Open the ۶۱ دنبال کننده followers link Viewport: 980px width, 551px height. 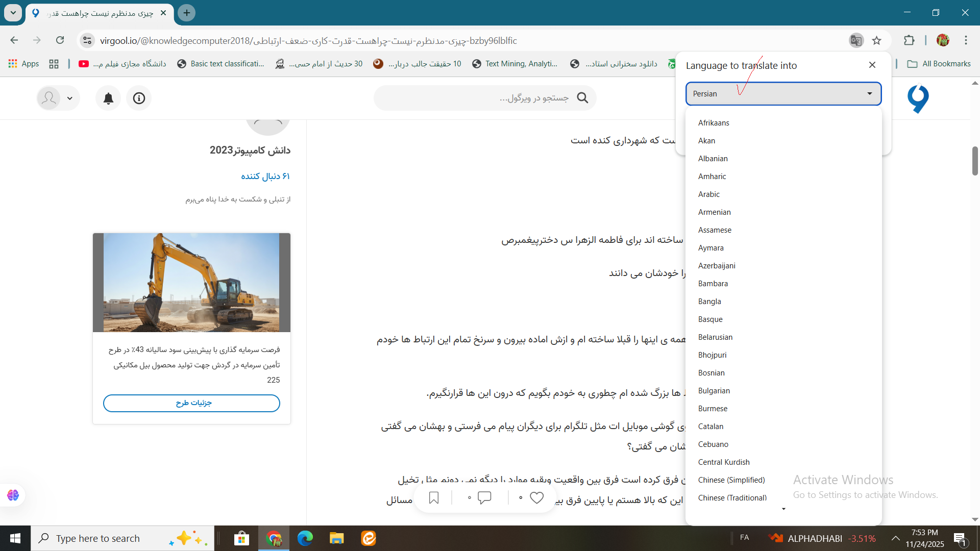click(x=265, y=176)
